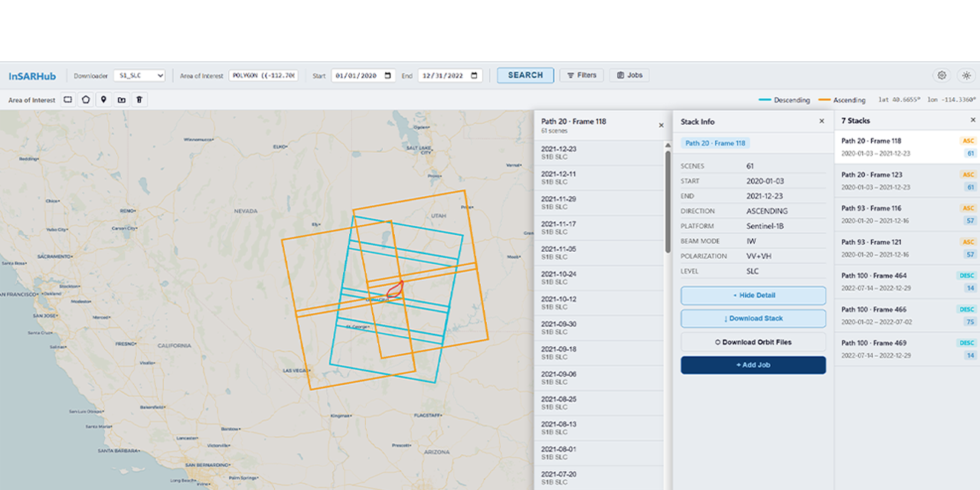Screen dimensions: 980x490
Task: Open the Downloader S1_SLC dropdown
Action: (x=139, y=76)
